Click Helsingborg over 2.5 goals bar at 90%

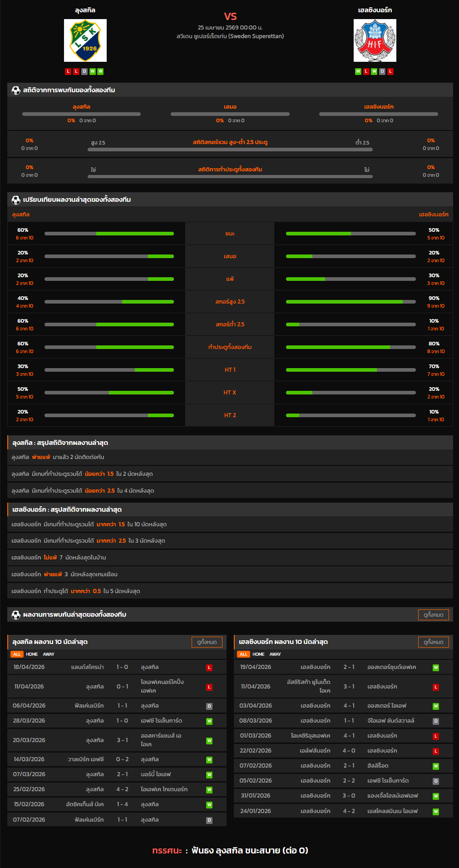(350, 302)
